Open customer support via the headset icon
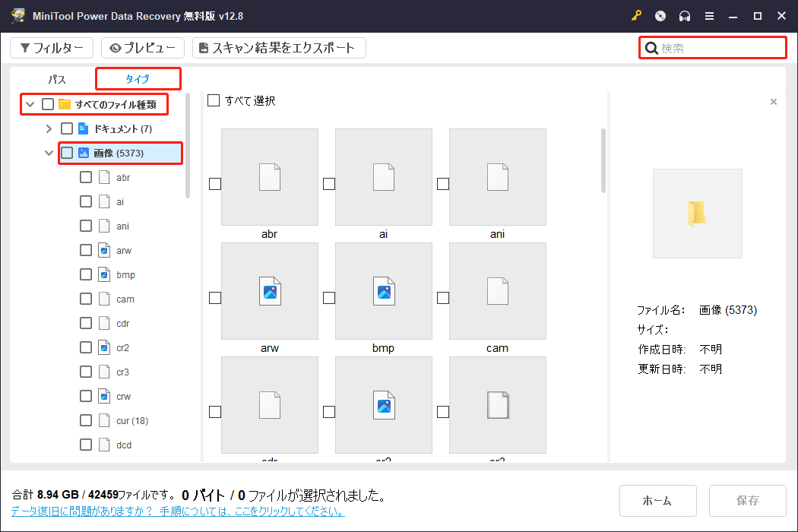Image resolution: width=798 pixels, height=532 pixels. coord(685,15)
